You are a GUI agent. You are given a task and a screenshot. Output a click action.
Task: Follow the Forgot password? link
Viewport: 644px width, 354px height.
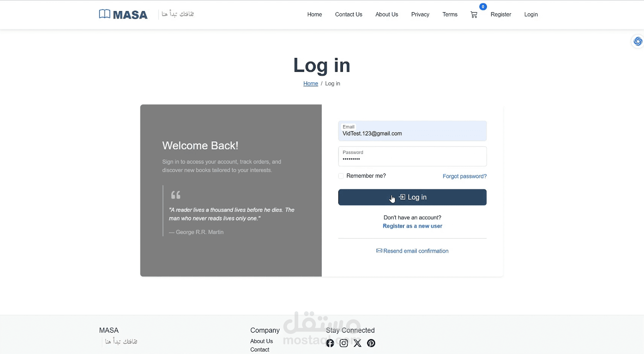tap(464, 176)
